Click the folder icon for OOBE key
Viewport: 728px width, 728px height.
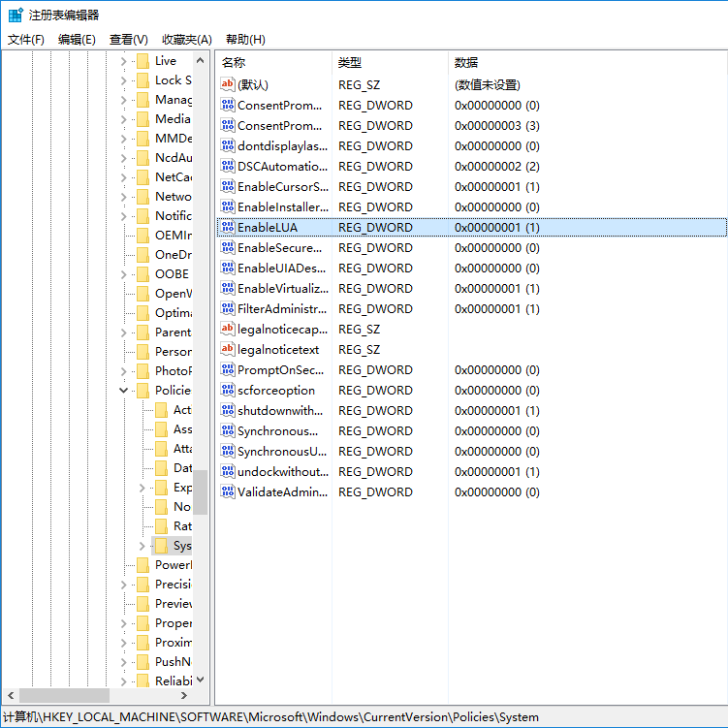[142, 274]
